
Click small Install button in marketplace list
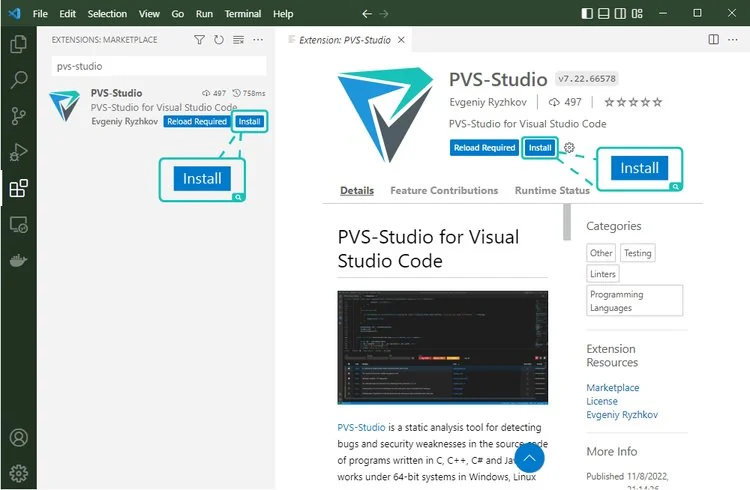point(249,122)
